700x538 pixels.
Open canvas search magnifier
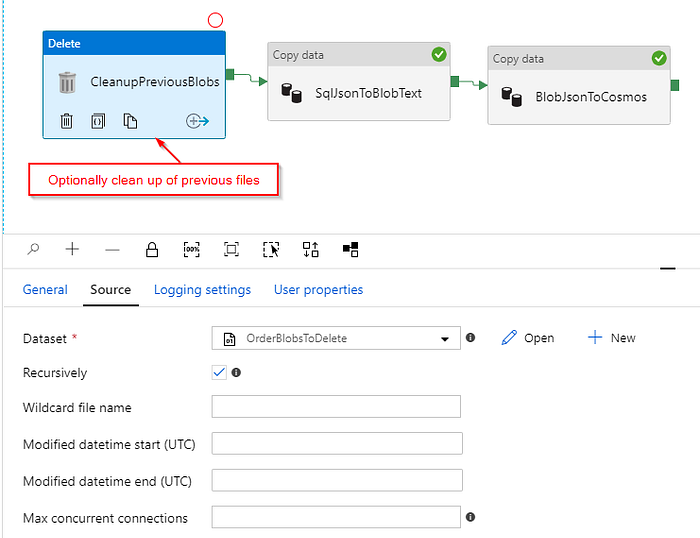(x=33, y=249)
